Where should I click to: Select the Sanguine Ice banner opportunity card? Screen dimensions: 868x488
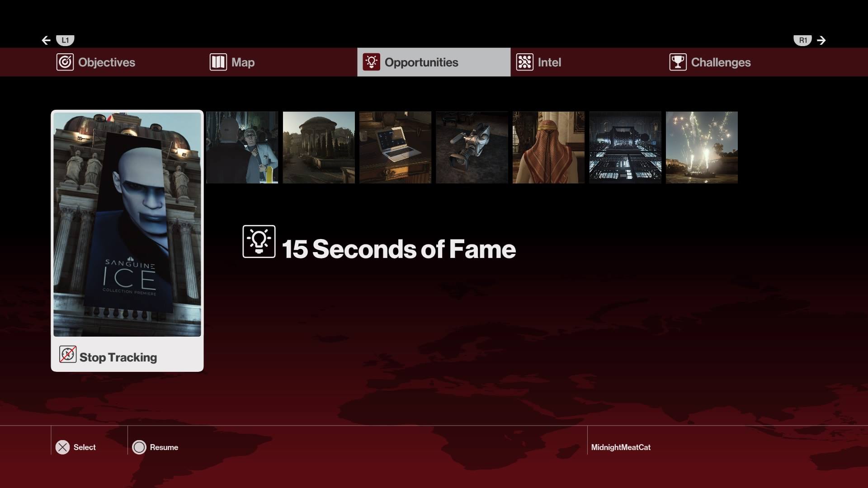pos(127,224)
